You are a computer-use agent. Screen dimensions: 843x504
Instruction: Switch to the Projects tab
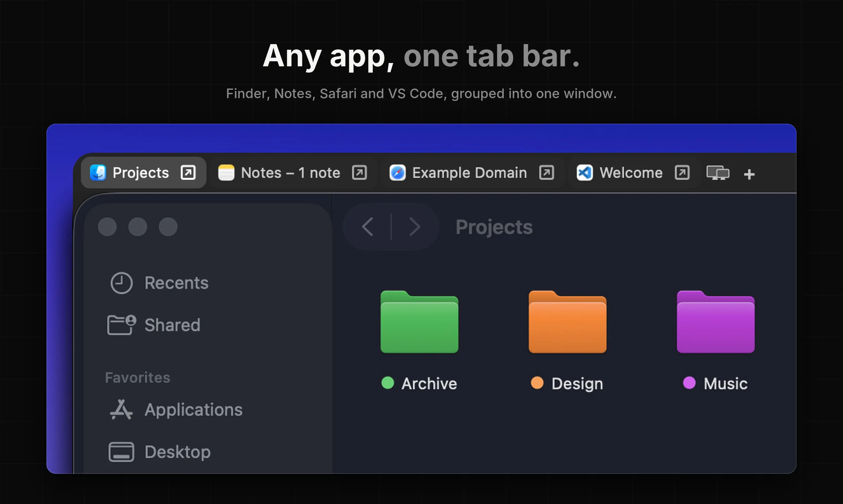pos(143,172)
